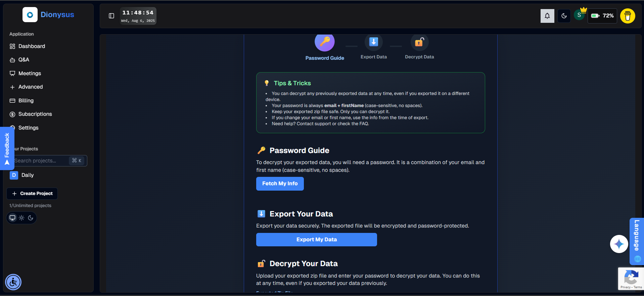Click the Export My Data button

pos(317,240)
